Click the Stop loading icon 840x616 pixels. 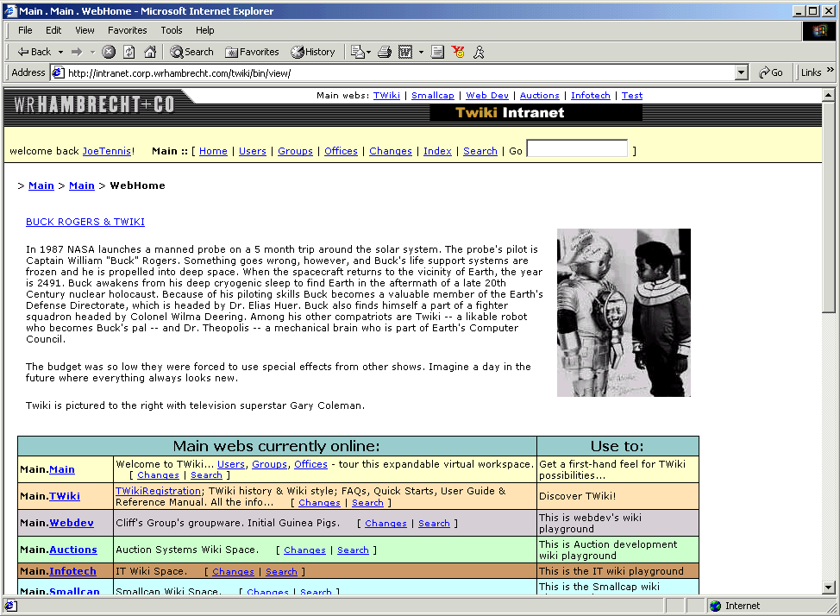109,52
